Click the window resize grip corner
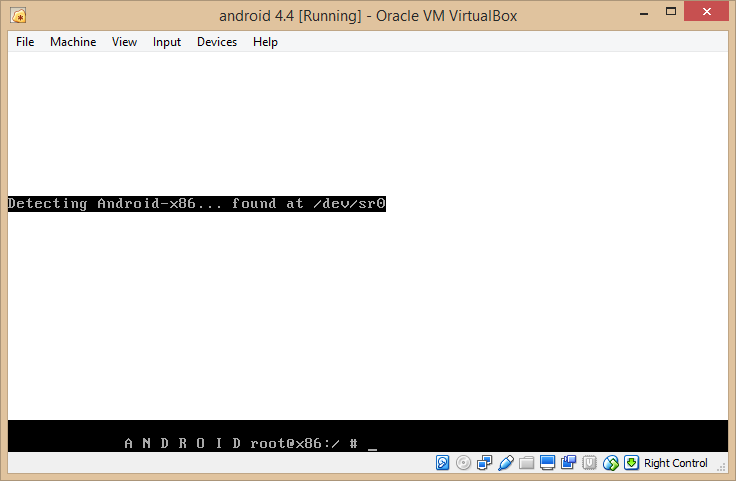This screenshot has height=481, width=736. pos(721,466)
